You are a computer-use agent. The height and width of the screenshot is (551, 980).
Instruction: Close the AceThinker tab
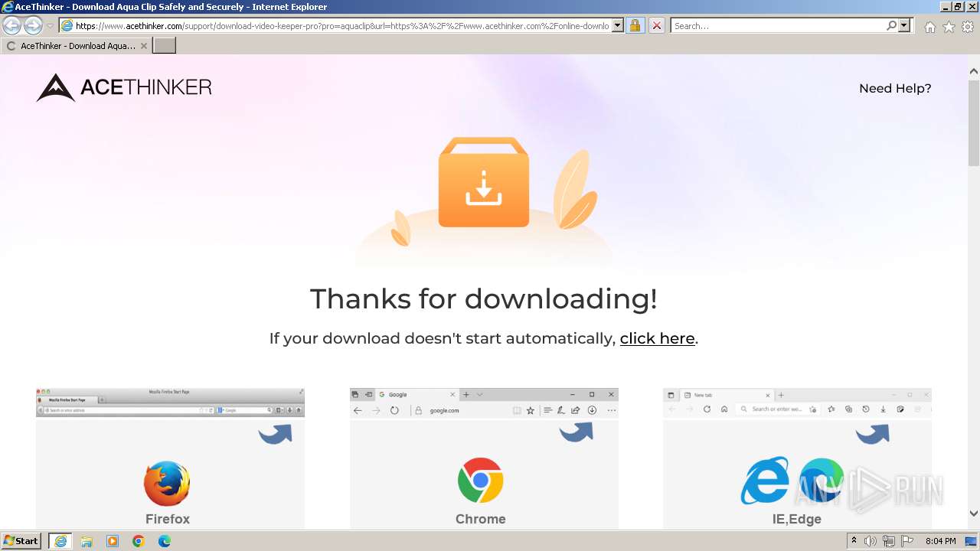pyautogui.click(x=143, y=46)
